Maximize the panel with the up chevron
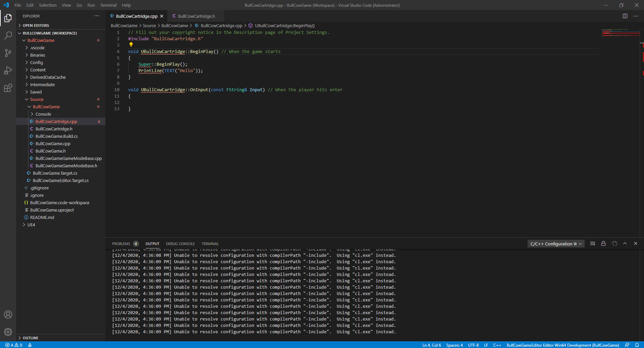Viewport: 644px width, 348px height. click(625, 244)
